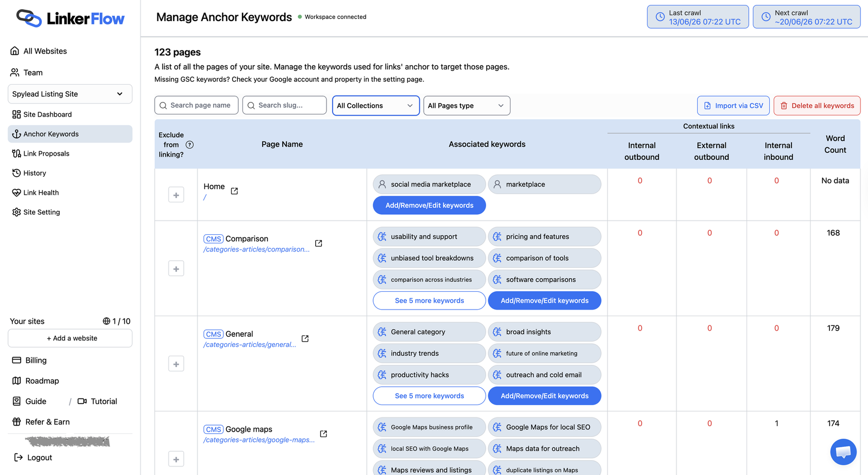
Task: Click 'industry trends' keyword chip
Action: (x=429, y=354)
